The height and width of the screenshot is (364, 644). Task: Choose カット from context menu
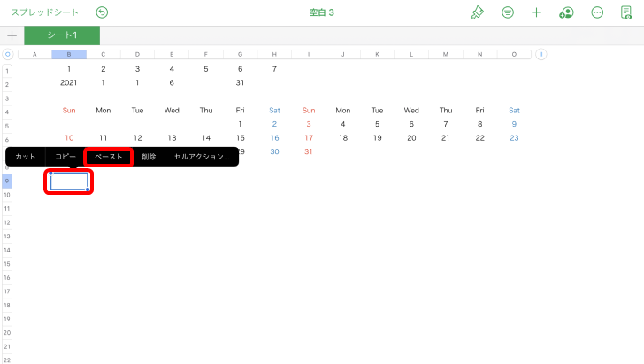tap(26, 157)
